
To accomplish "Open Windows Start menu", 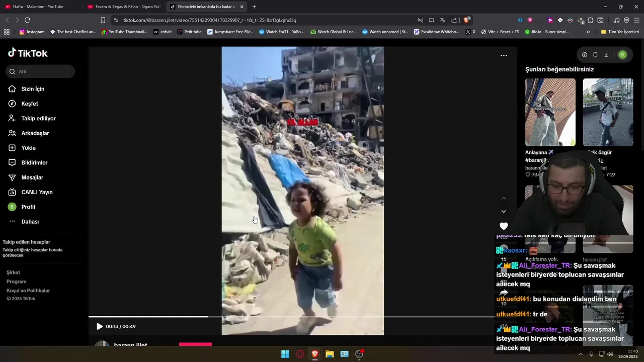I will tap(285, 354).
